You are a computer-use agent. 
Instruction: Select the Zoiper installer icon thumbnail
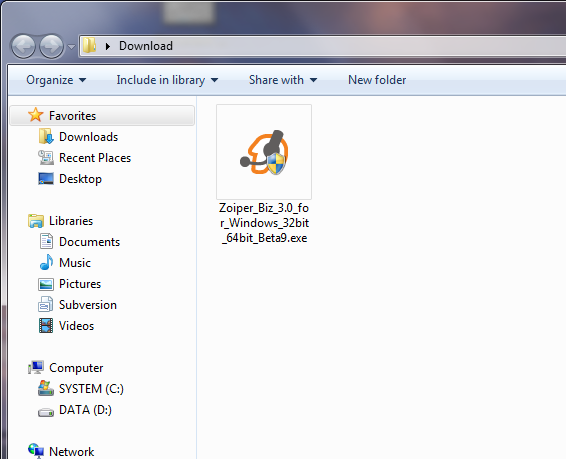(x=264, y=152)
